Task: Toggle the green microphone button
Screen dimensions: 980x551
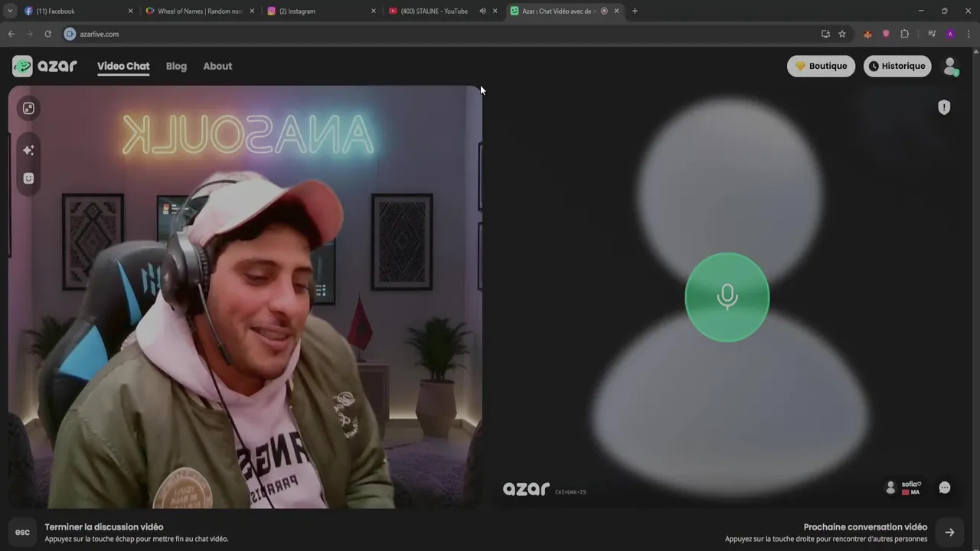Action: click(727, 297)
